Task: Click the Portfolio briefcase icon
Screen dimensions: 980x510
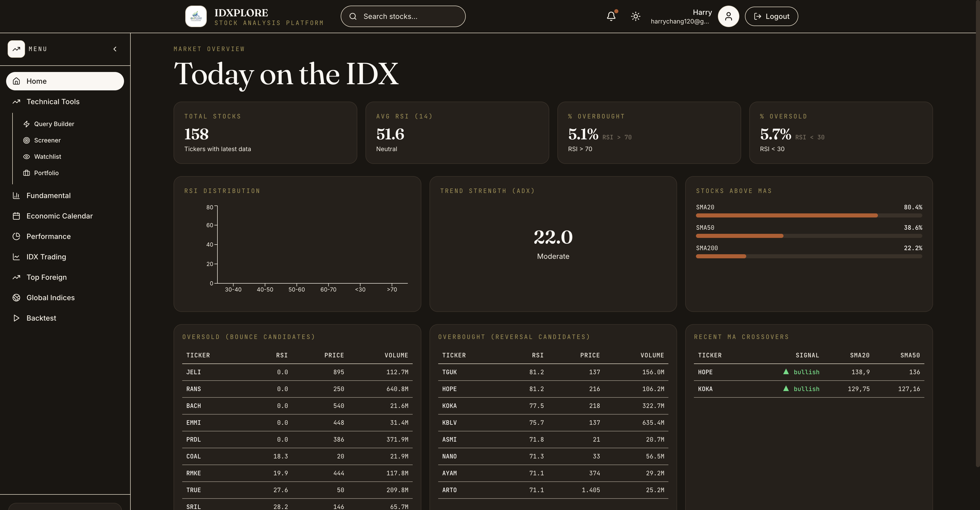Action: [x=26, y=173]
